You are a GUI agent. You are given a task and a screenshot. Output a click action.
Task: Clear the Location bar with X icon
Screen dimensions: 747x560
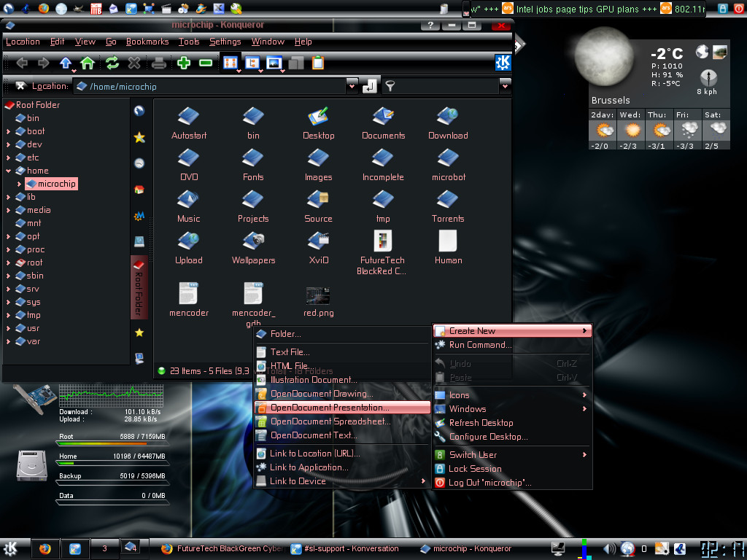[x=20, y=86]
